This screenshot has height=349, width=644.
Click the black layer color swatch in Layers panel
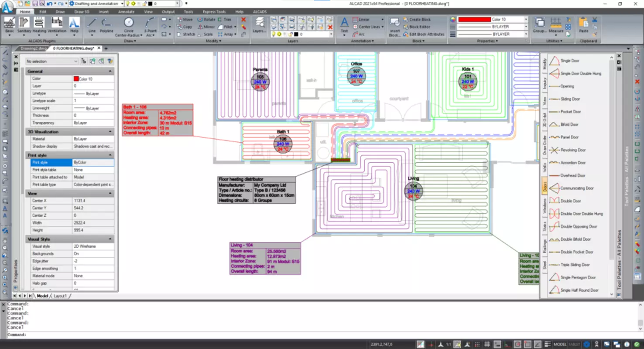(x=296, y=34)
